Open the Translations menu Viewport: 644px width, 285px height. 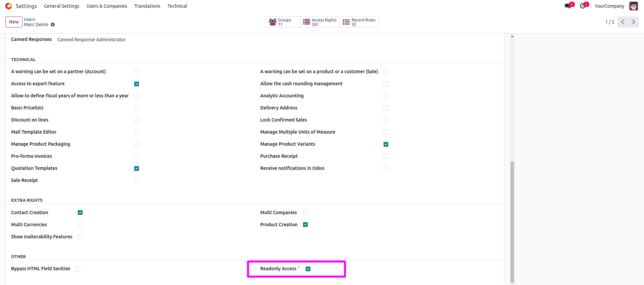(x=147, y=6)
